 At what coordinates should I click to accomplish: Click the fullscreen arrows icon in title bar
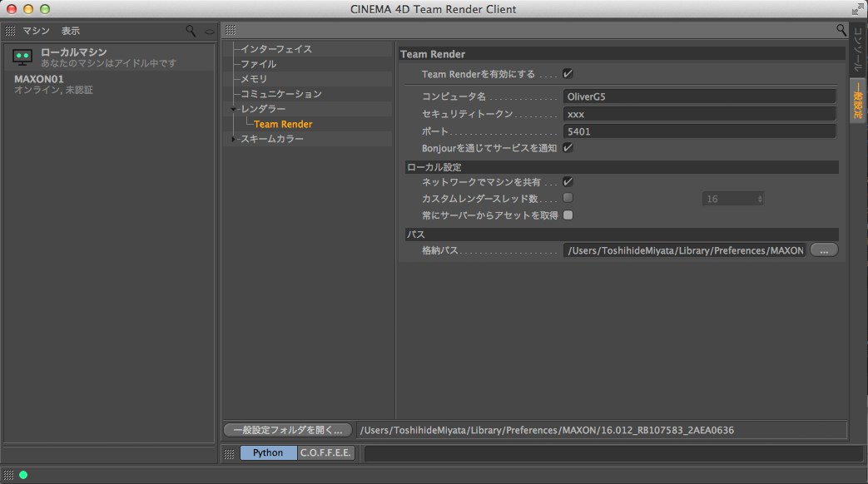click(x=857, y=9)
